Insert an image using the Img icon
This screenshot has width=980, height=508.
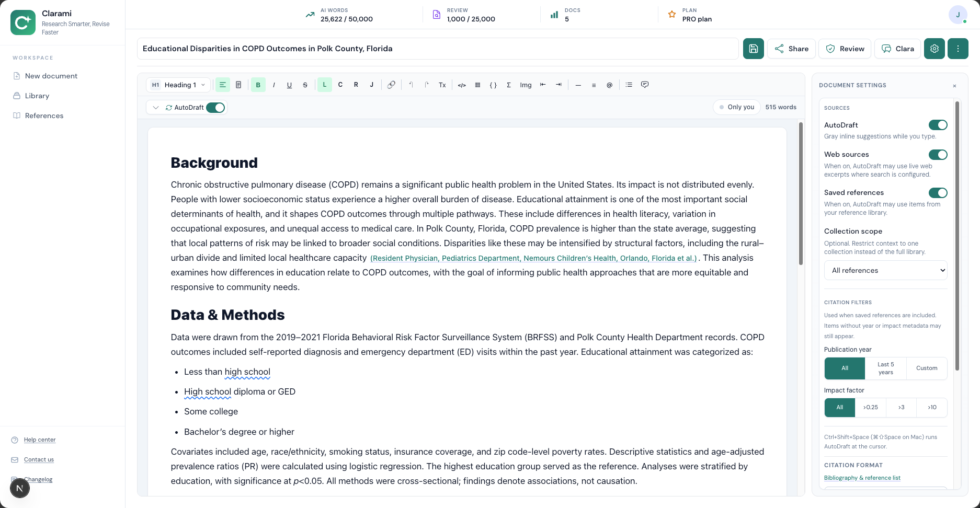pos(525,84)
